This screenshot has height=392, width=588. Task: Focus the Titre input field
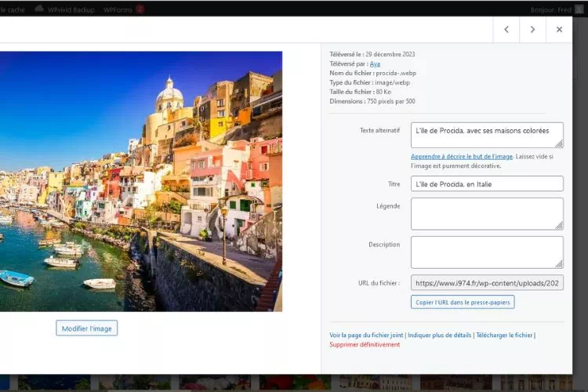point(486,183)
